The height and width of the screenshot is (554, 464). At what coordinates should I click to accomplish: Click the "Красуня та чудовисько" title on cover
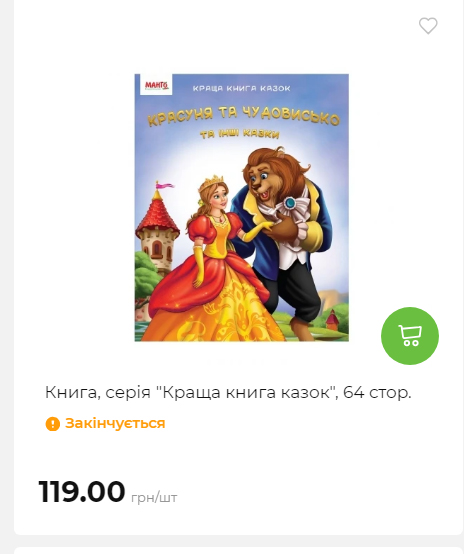point(243,116)
